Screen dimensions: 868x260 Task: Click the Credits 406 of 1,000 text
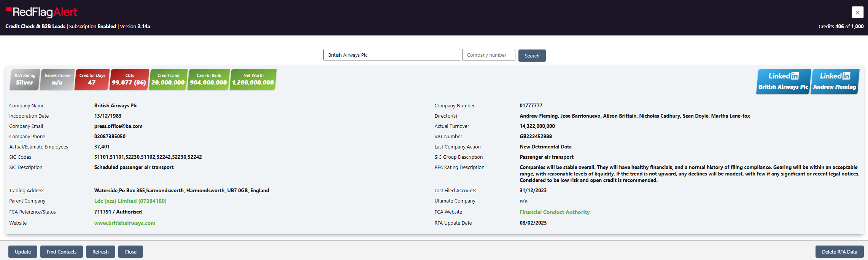click(841, 26)
